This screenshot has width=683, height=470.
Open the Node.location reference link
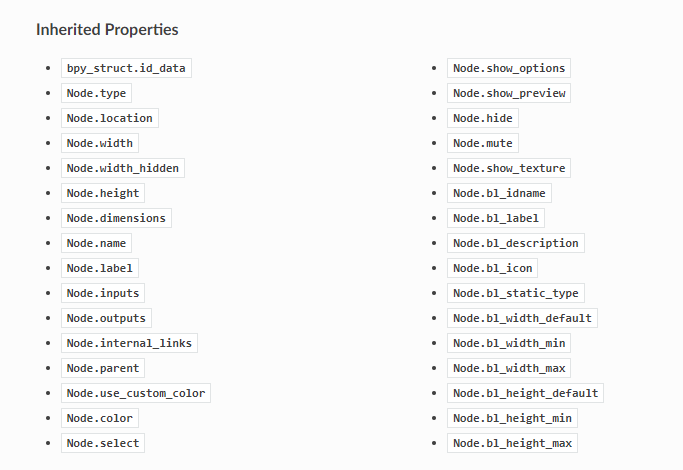[x=109, y=118]
